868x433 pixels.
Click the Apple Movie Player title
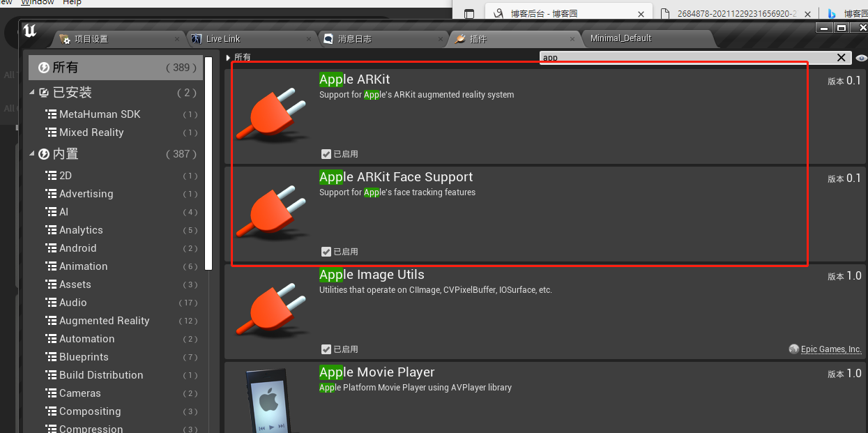376,372
